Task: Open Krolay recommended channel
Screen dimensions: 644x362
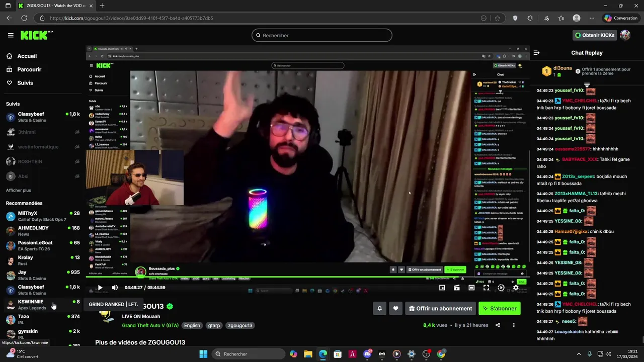Action: (42, 260)
